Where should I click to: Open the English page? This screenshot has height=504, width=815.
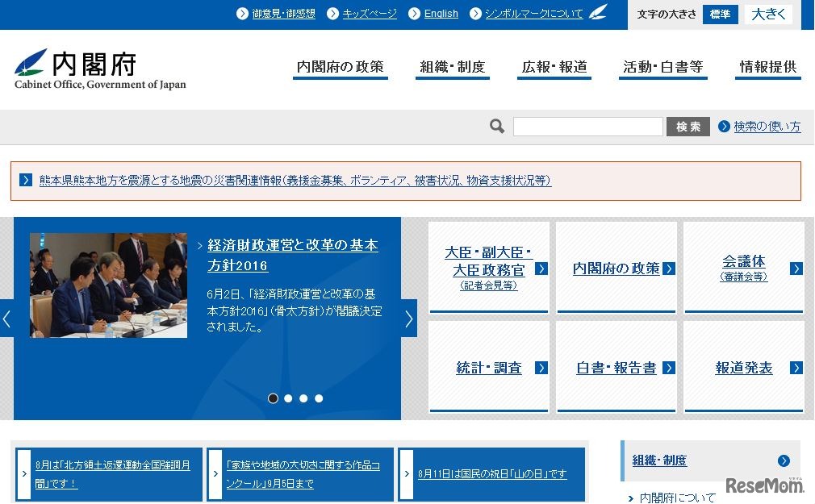point(441,13)
